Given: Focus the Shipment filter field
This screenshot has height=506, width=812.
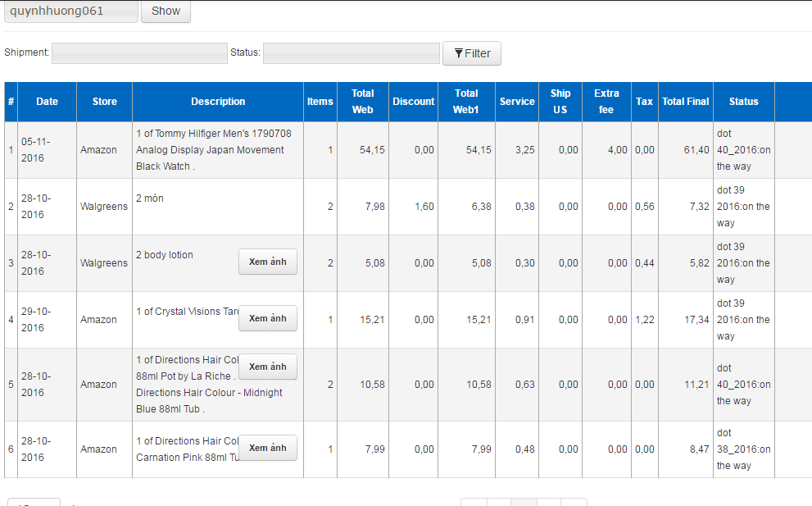Looking at the screenshot, I should (x=139, y=53).
